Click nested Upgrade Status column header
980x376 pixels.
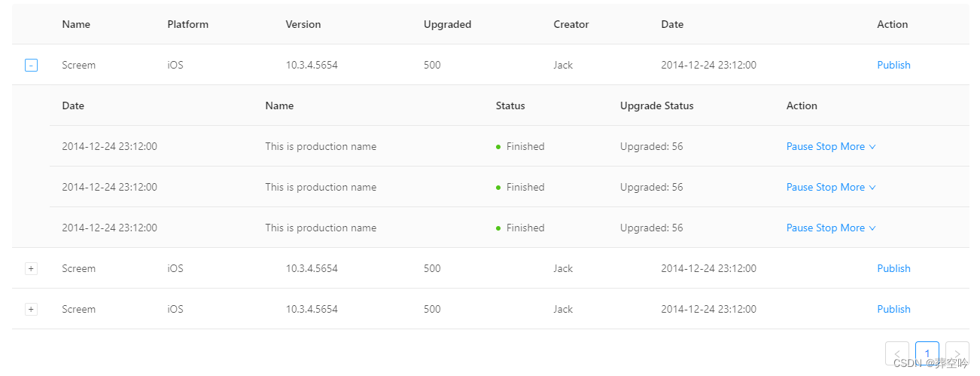656,106
